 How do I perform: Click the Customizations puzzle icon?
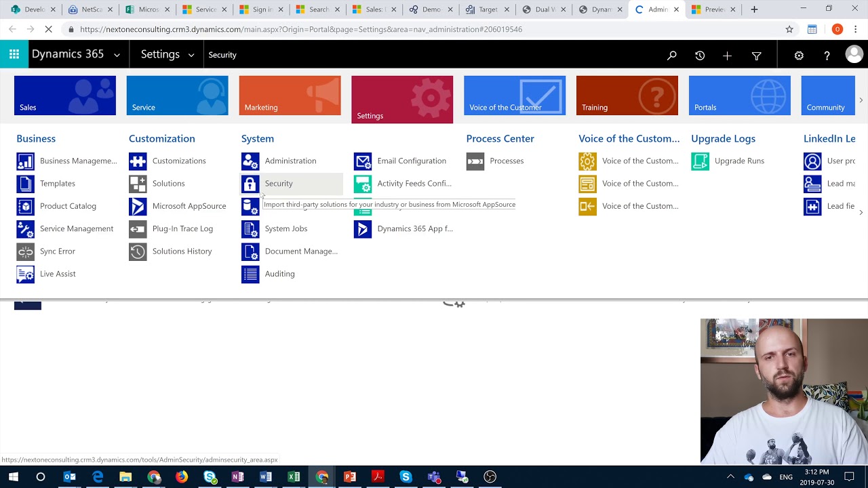[138, 161]
